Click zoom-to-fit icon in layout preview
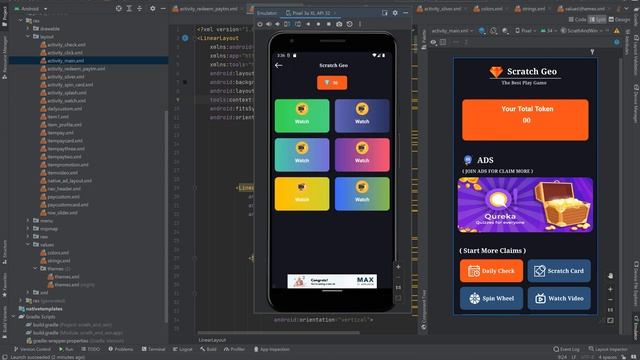 pyautogui.click(x=611, y=320)
